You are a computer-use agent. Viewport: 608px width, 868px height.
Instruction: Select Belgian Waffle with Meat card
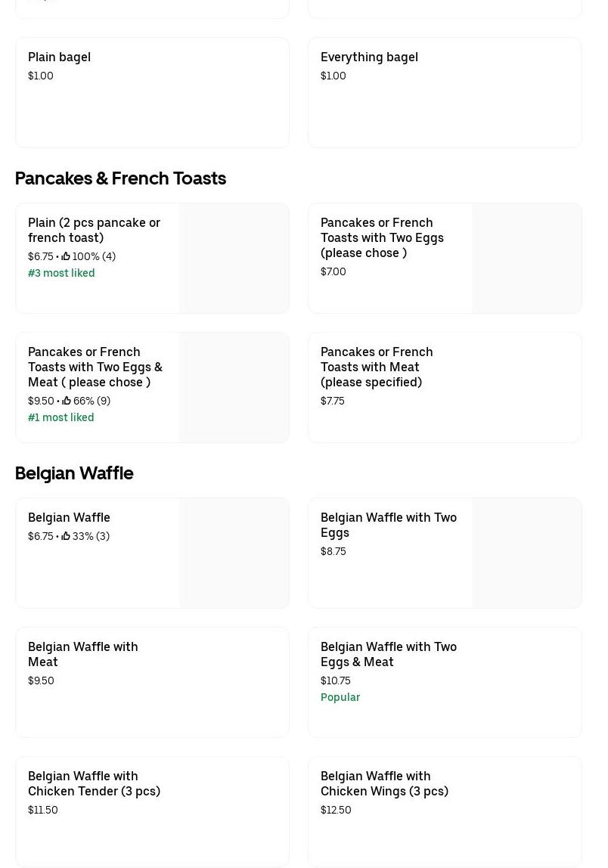pyautogui.click(x=151, y=682)
